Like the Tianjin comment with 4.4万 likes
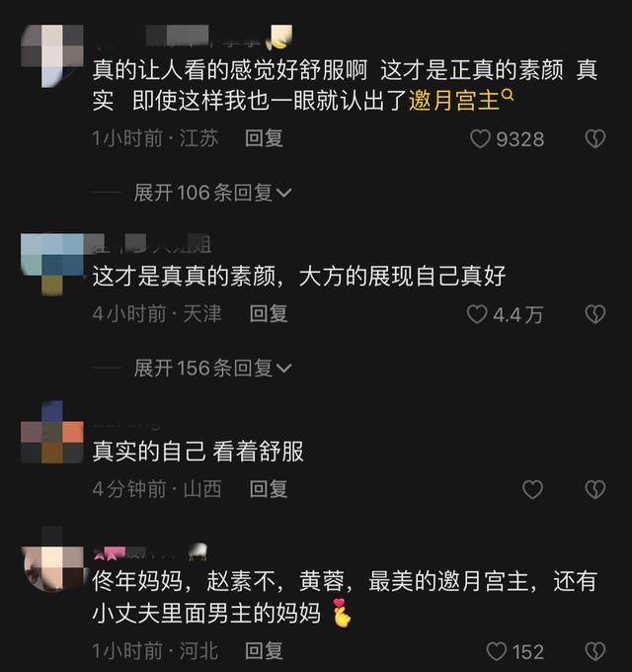The image size is (632, 672). click(x=477, y=314)
